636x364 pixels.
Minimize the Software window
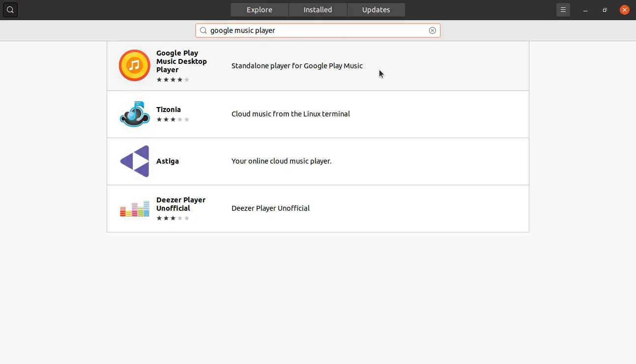(585, 10)
